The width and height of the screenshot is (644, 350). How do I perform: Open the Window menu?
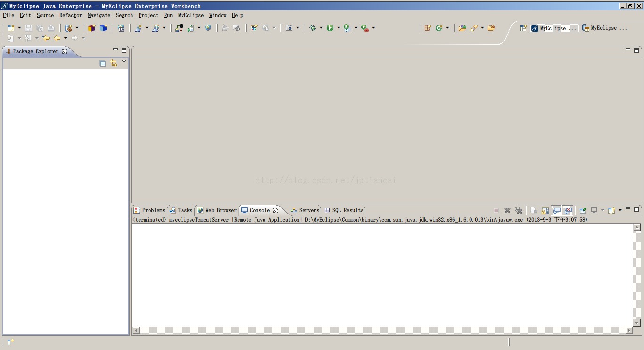(x=218, y=15)
